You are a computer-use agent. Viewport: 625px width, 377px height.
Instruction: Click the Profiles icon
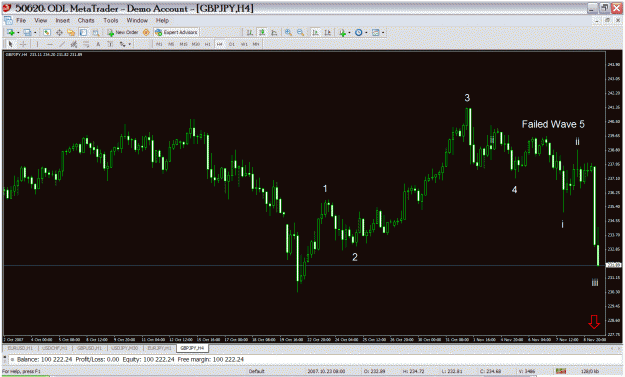(27, 32)
